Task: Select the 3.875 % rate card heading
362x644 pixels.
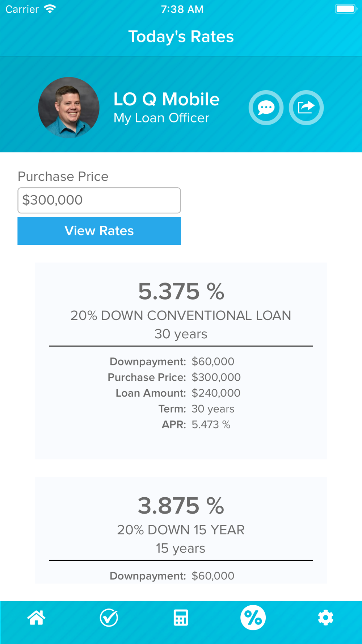Action: (x=181, y=506)
